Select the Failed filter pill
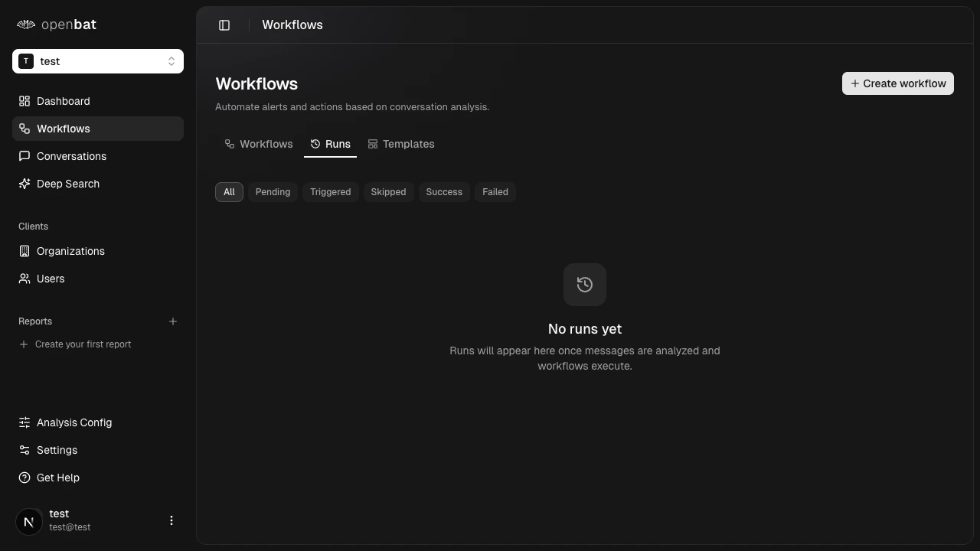The image size is (980, 551). click(495, 191)
